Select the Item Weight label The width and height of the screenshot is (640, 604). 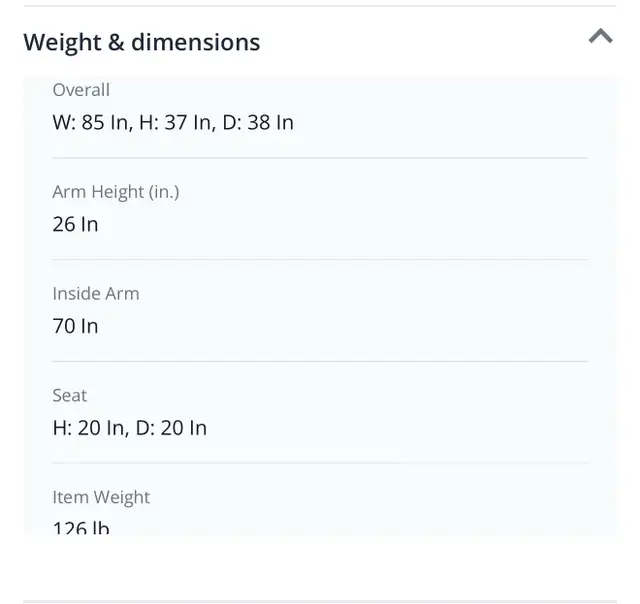coord(101,497)
